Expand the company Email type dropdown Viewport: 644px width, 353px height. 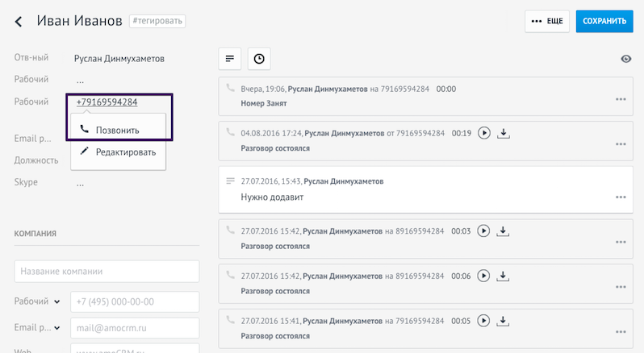[57, 328]
